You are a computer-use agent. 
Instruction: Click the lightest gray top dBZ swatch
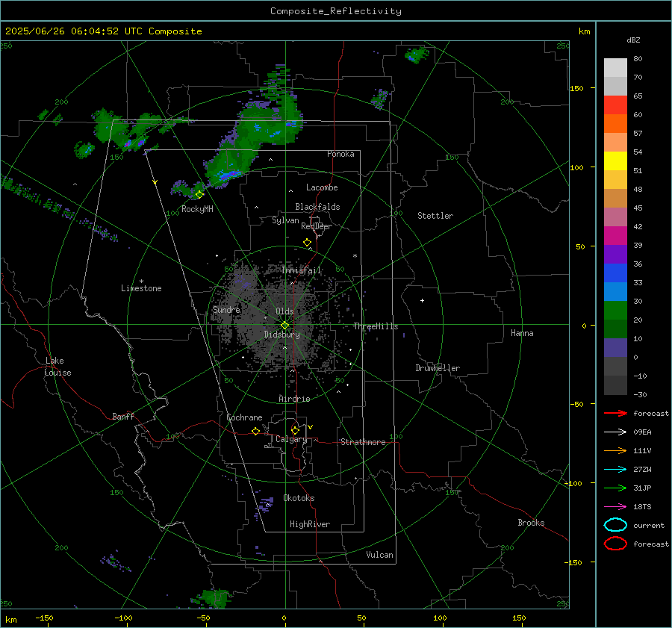coord(615,68)
